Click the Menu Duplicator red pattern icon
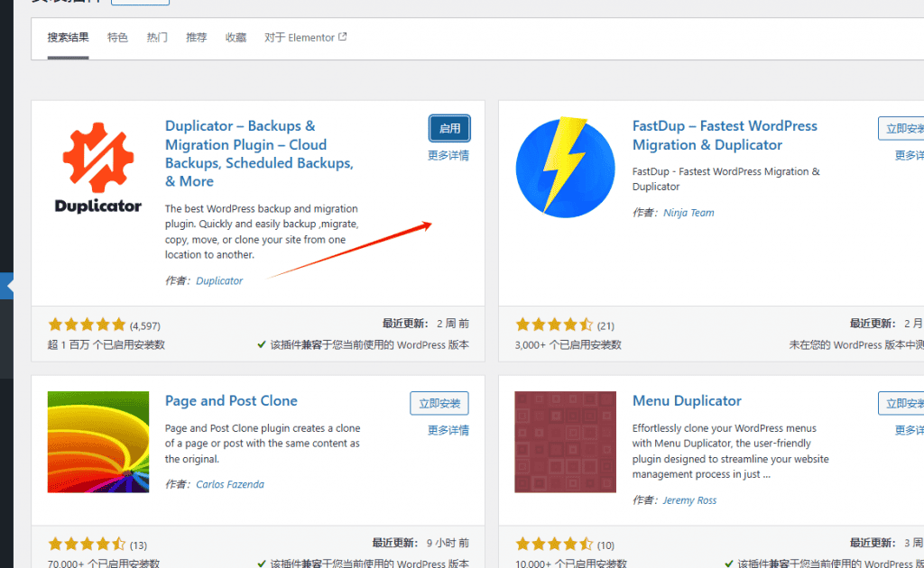Screen dimensions: 924x568 (565, 442)
